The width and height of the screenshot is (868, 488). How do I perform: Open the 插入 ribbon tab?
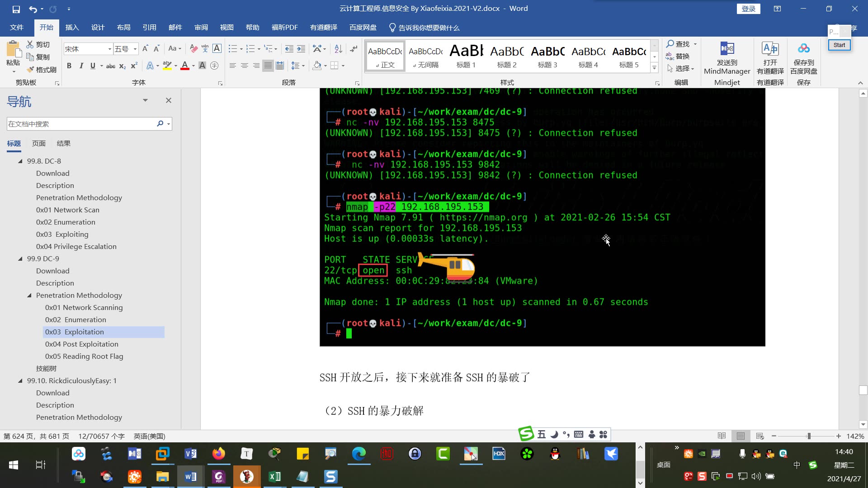(x=72, y=28)
